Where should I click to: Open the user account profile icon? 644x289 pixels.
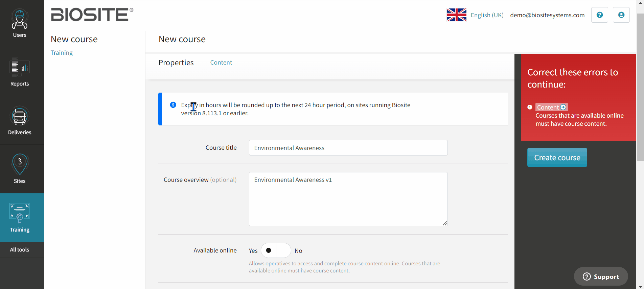tap(621, 15)
